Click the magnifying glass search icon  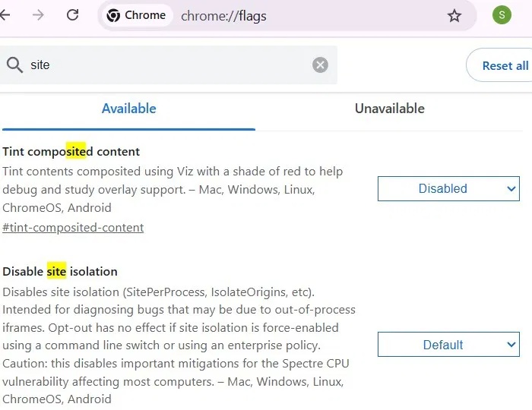(x=14, y=65)
